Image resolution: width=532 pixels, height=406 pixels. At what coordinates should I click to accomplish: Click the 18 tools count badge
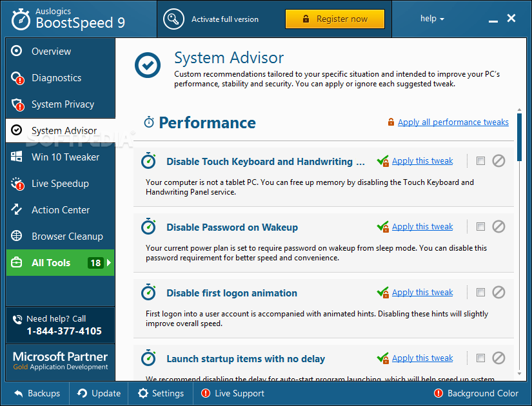coord(95,263)
